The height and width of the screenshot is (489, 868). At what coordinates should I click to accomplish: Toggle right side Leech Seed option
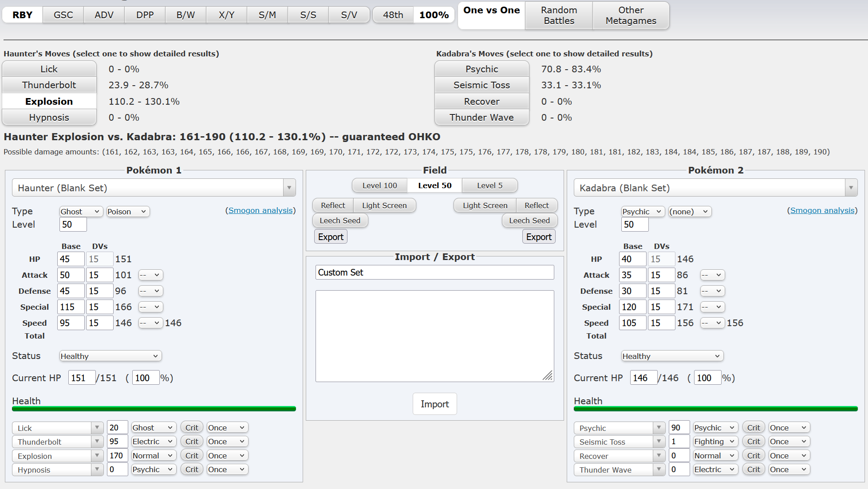(x=529, y=221)
